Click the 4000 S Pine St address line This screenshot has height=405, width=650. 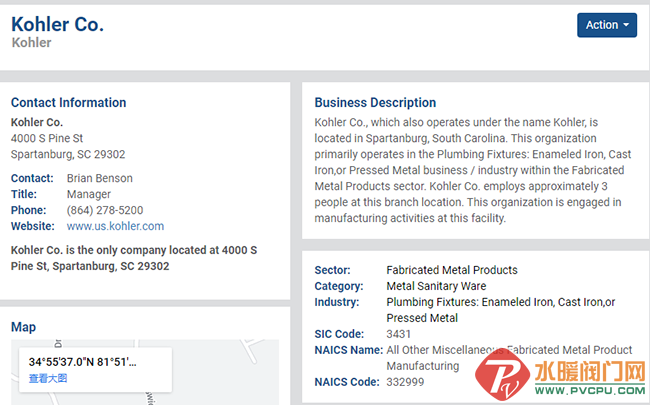(x=47, y=138)
